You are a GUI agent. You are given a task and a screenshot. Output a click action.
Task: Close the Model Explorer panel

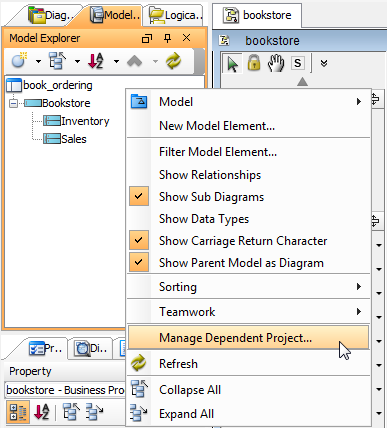(187, 38)
